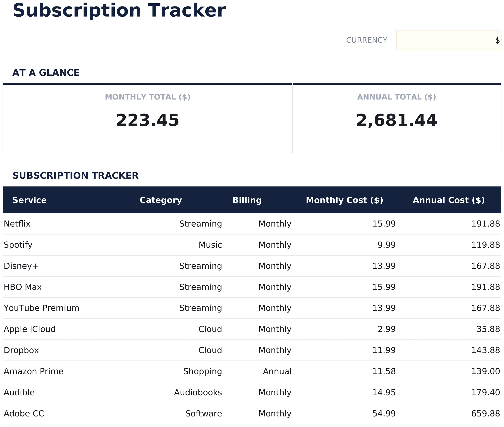Select Amazon Prime's monthly cost 11.58
Screen dimensions: 504x427
pyautogui.click(x=384, y=371)
